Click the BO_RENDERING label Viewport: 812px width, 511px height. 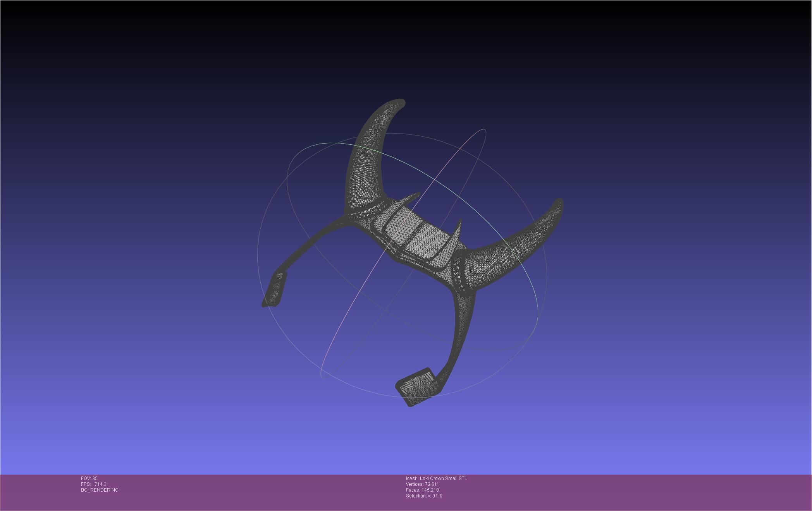tap(100, 490)
